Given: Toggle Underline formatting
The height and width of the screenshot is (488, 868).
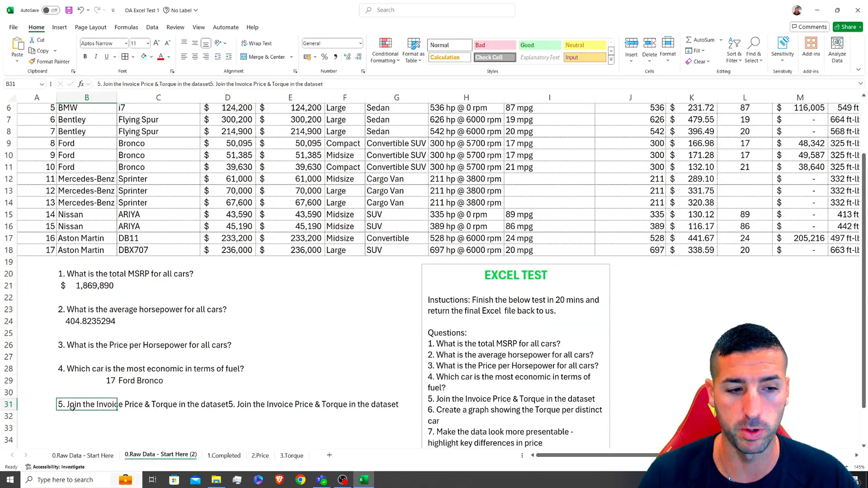Looking at the screenshot, I should [x=107, y=56].
